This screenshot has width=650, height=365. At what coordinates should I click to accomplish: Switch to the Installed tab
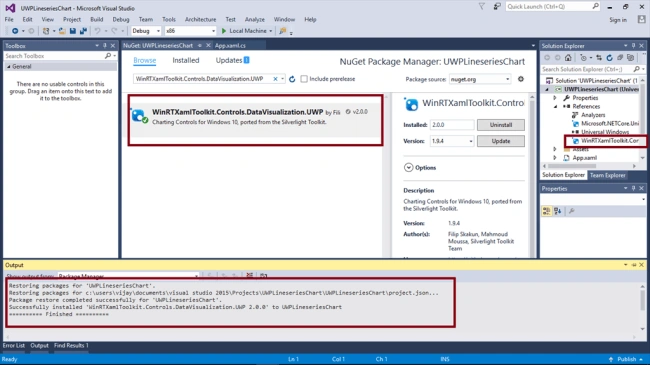186,61
